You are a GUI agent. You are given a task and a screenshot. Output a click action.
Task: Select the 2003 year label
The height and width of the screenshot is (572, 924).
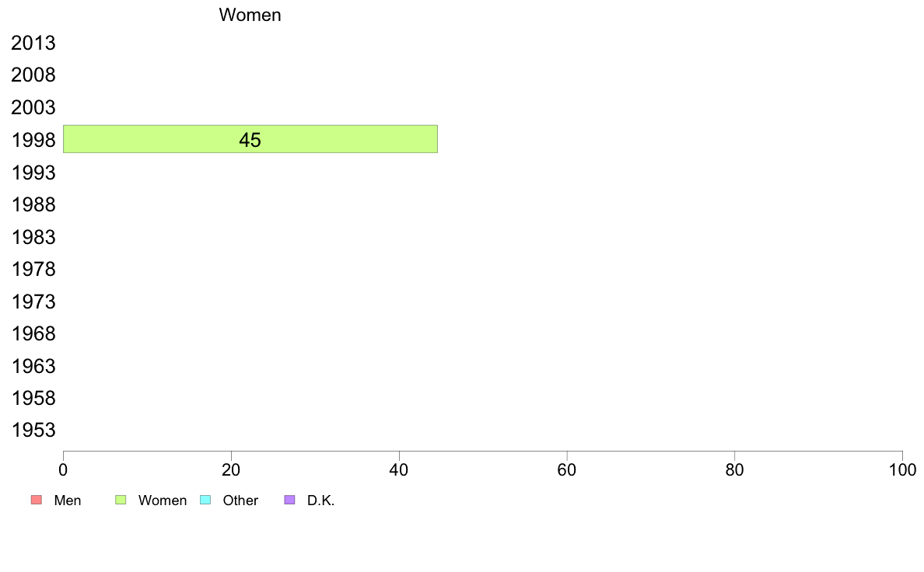coord(33,107)
